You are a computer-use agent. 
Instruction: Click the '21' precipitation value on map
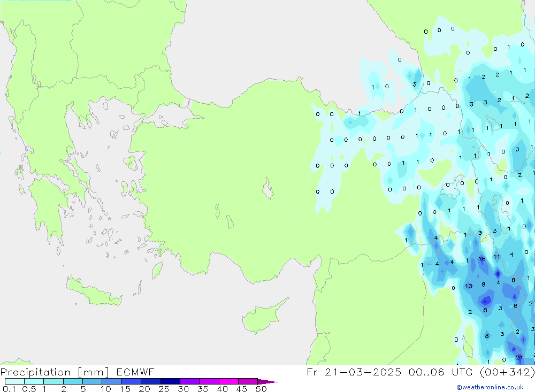pos(519,357)
